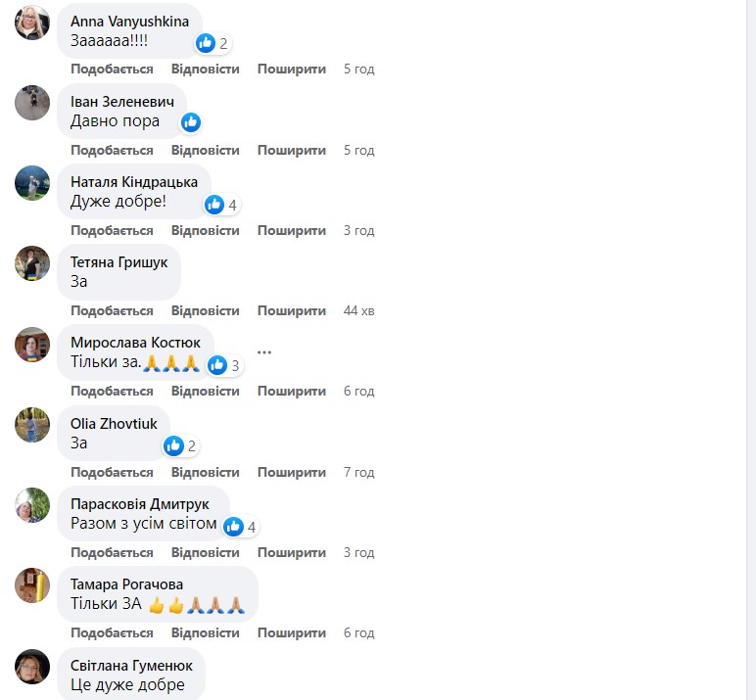Open three-dot options on Мирослава Костюк's comment
The width and height of the screenshot is (756, 700).
coord(264,352)
